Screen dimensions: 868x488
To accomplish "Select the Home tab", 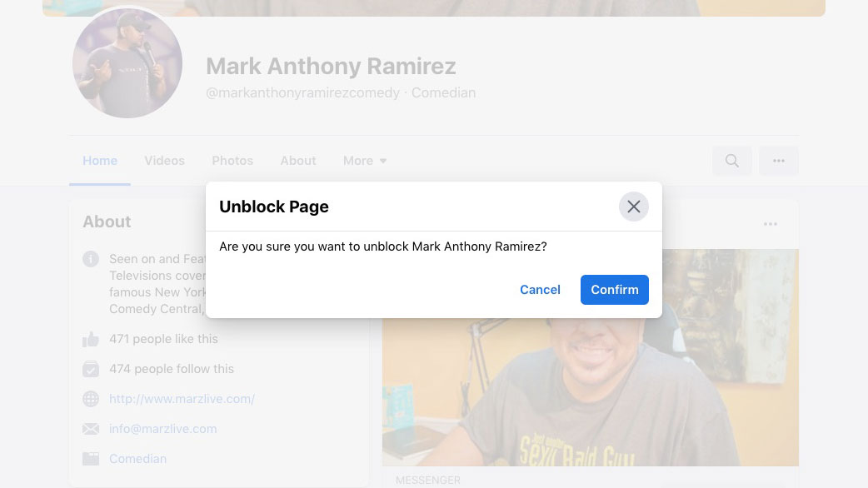I will pos(100,161).
